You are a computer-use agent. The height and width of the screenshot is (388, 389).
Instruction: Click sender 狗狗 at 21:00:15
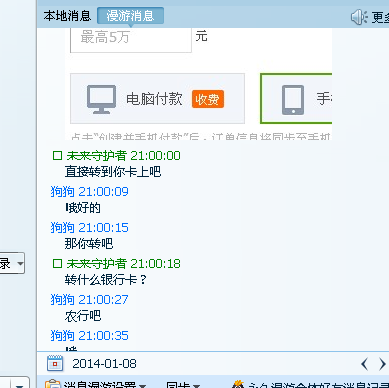click(89, 228)
